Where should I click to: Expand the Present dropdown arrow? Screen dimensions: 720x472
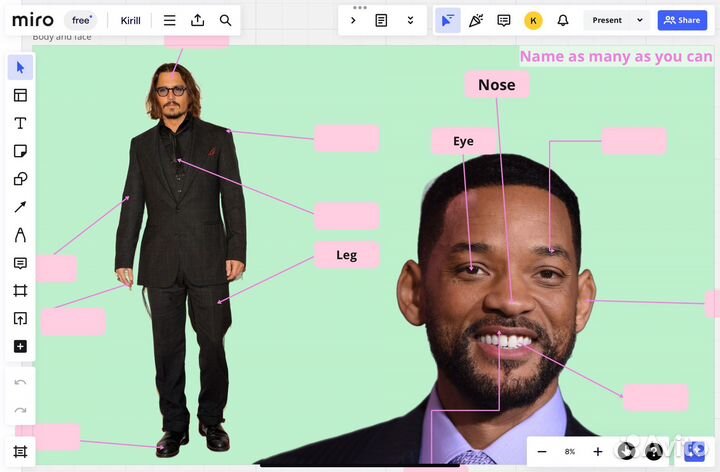[x=640, y=20]
